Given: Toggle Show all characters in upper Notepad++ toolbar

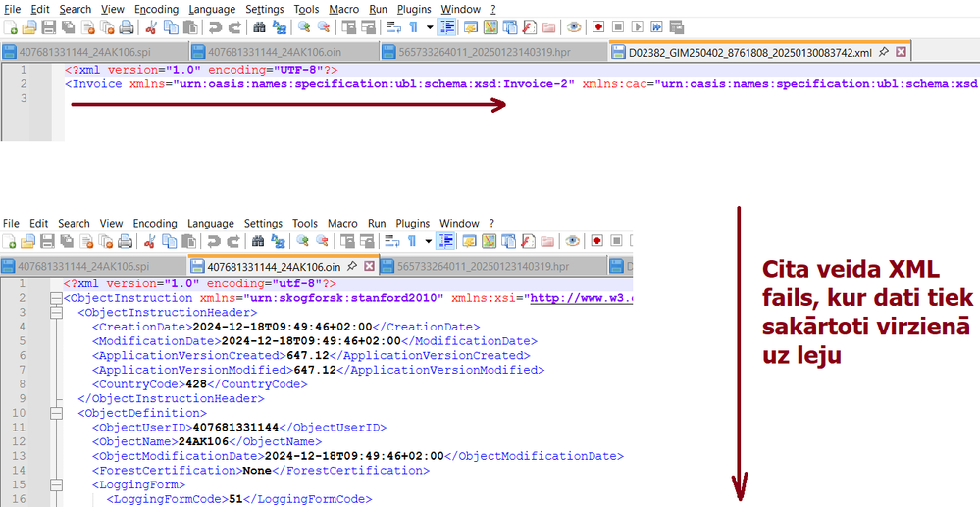Looking at the screenshot, I should click(x=413, y=27).
